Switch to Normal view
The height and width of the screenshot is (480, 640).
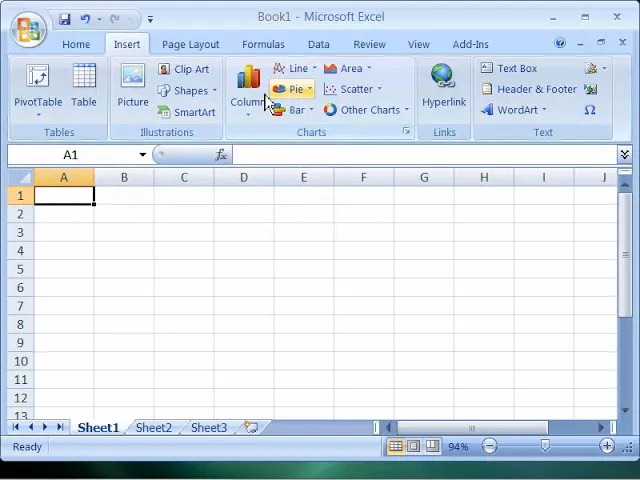pyautogui.click(x=396, y=446)
